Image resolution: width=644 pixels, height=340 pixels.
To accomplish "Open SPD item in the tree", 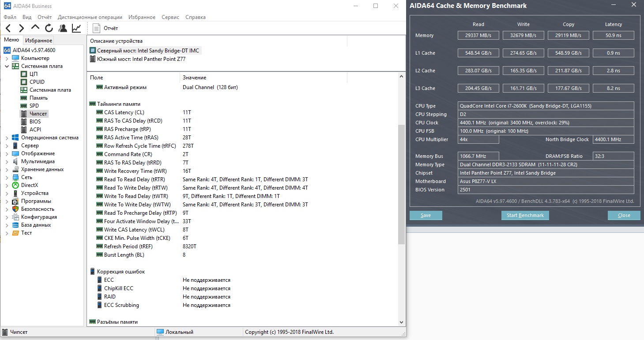I will (34, 106).
